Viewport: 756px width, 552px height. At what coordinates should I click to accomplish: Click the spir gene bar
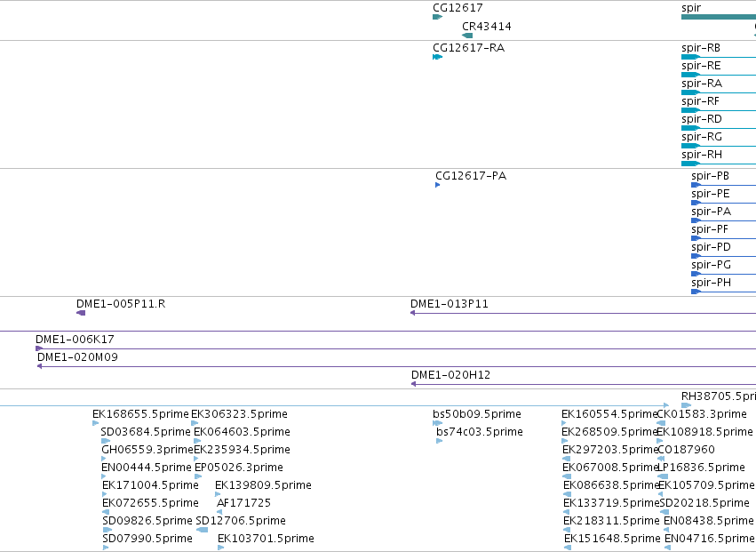tap(719, 17)
